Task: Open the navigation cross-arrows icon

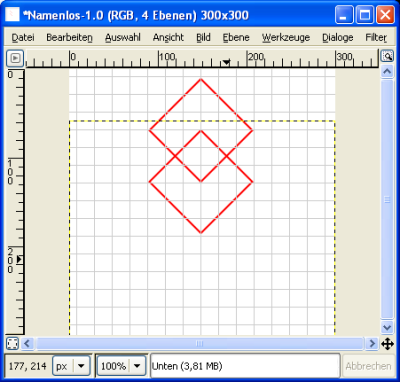Action: 387,344
